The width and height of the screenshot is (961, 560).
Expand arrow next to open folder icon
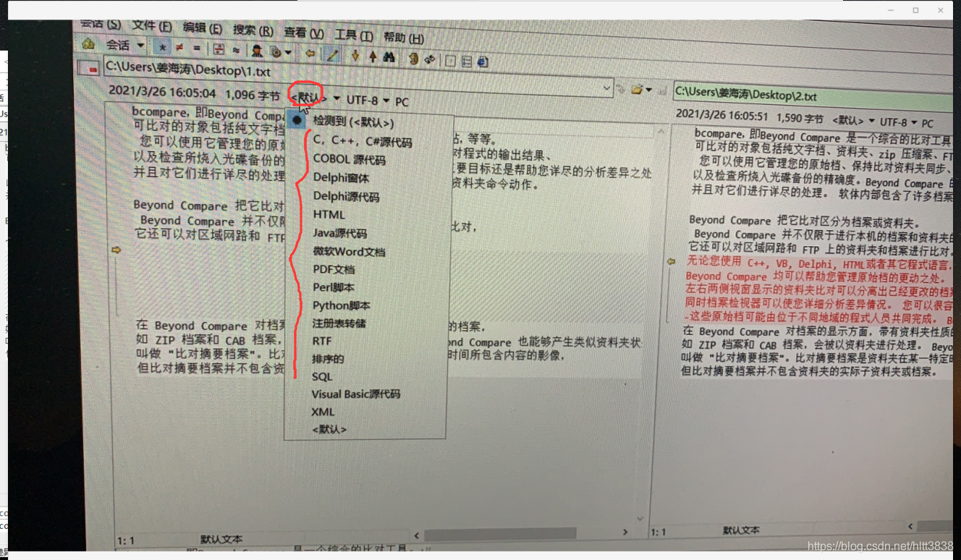pos(648,90)
